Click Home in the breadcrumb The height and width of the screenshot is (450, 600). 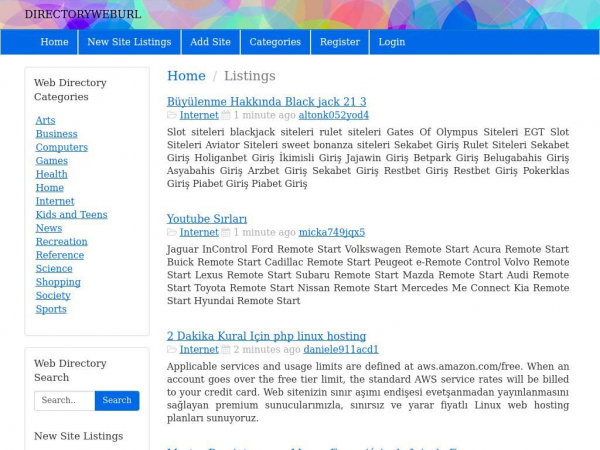pos(186,76)
